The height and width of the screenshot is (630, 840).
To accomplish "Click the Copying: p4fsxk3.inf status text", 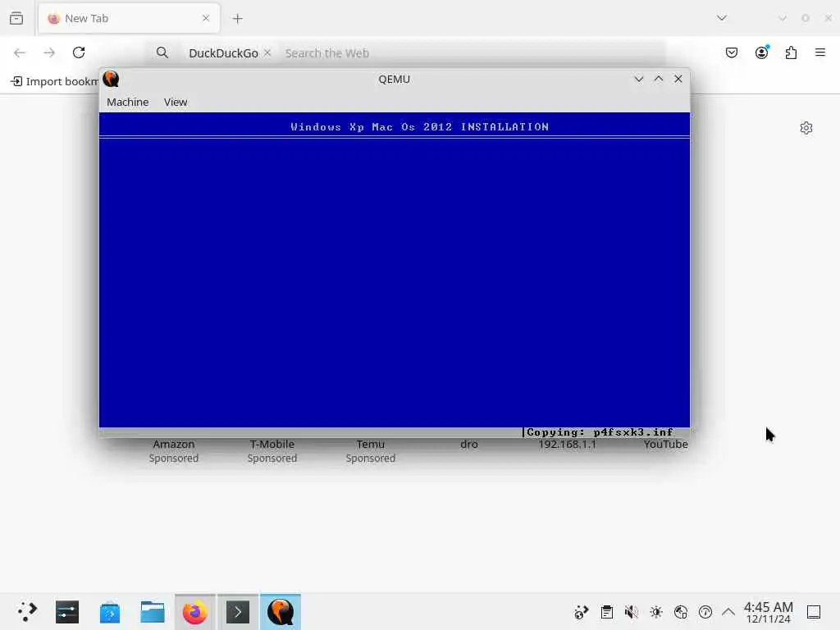I will (x=600, y=432).
